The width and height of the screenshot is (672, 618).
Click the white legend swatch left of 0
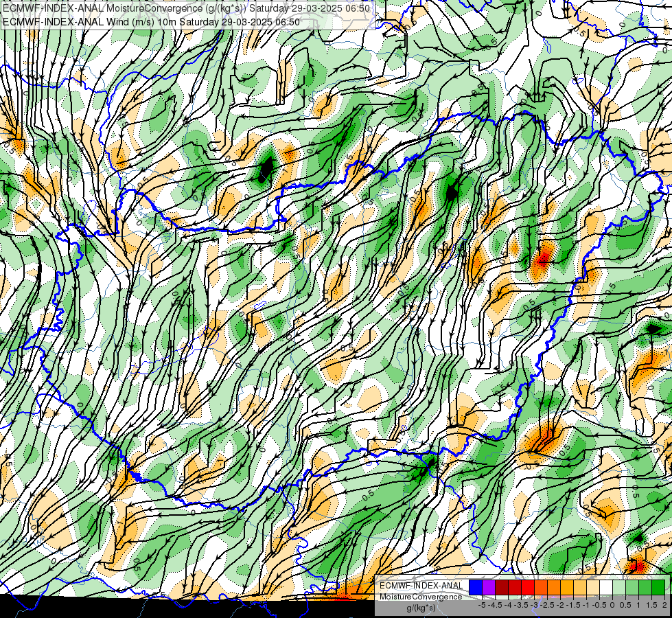606,587
